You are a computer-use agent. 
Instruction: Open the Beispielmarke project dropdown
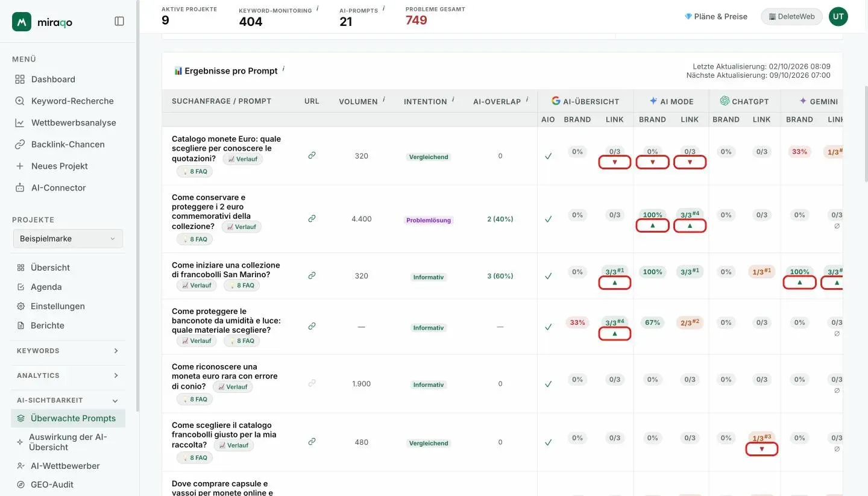point(68,239)
